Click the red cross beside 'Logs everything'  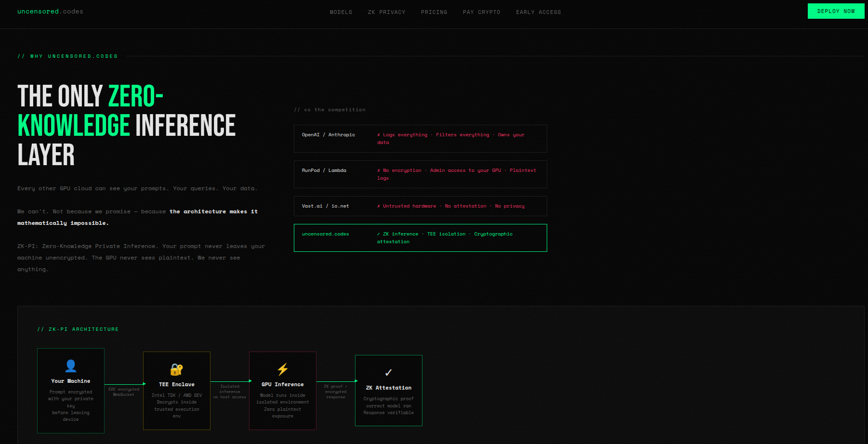click(379, 134)
